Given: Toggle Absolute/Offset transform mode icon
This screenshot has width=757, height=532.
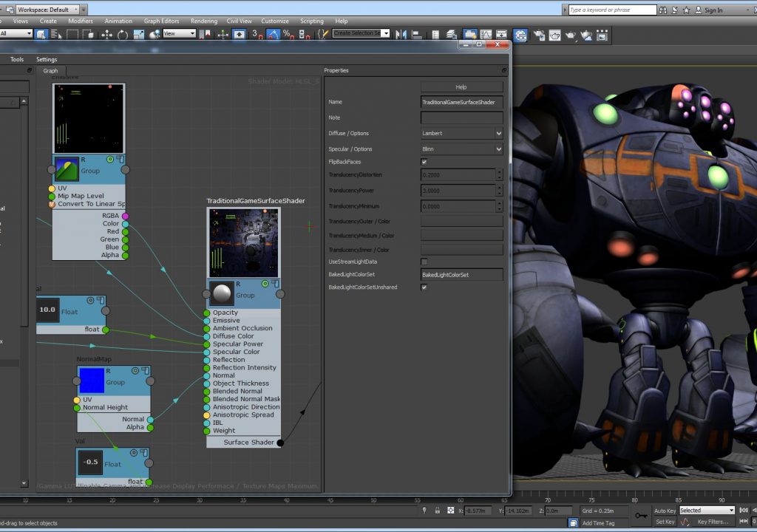Looking at the screenshot, I should pos(450,511).
